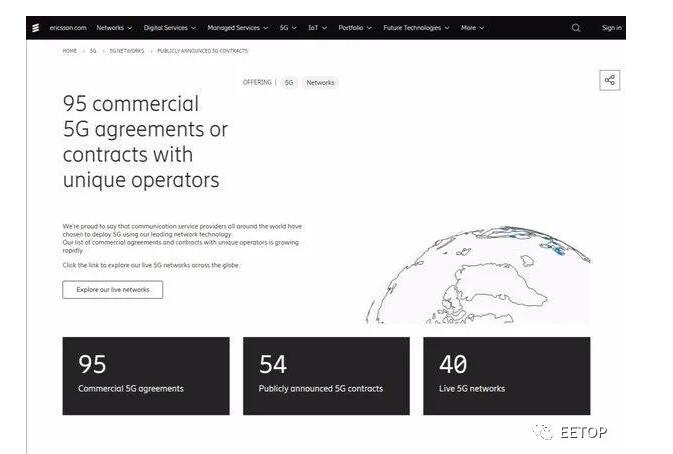Click the 95 Commercial 5G agreements card

coord(146,375)
